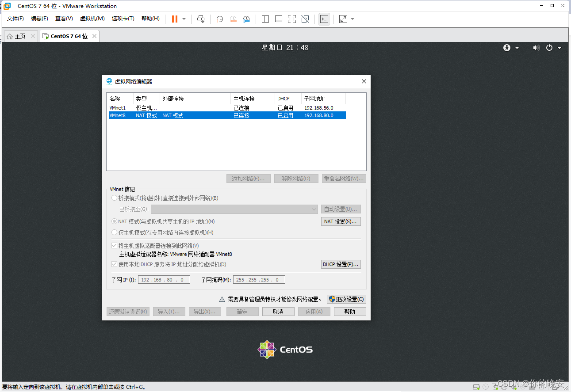This screenshot has height=392, width=571.
Task: Click the stretch guest display icon
Action: point(343,19)
